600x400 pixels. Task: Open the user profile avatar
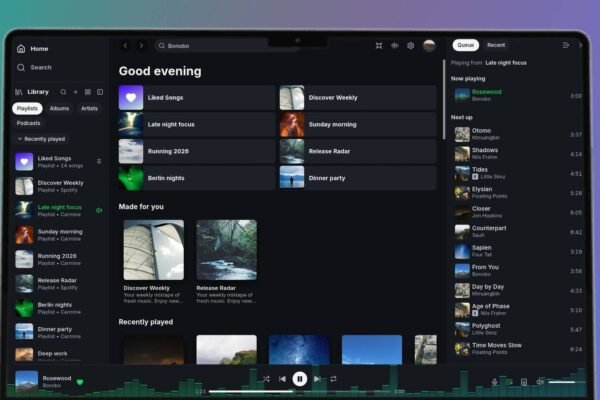point(429,46)
